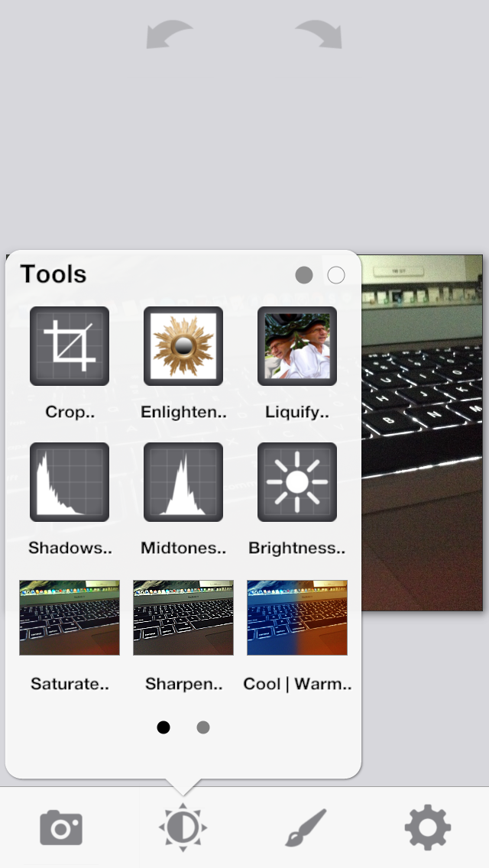The image size is (489, 868).
Task: Tap the undo arrow at top
Action: [170, 34]
